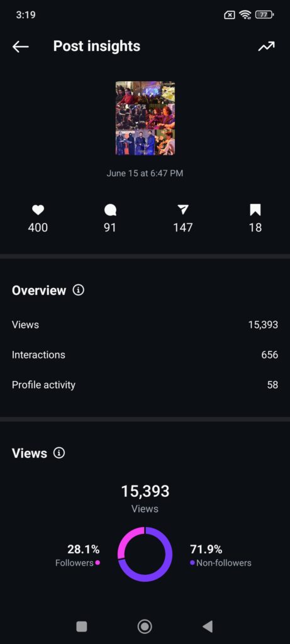The height and width of the screenshot is (644, 290).
Task: Tap the 400 likes count
Action: 38,228
